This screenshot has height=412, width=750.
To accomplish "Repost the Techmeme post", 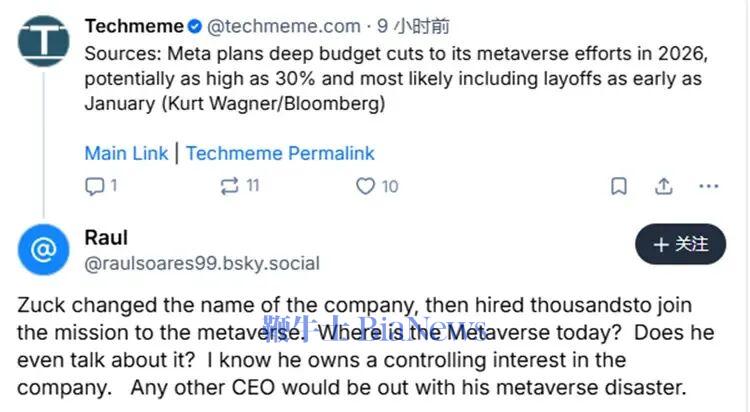I will coord(229,186).
